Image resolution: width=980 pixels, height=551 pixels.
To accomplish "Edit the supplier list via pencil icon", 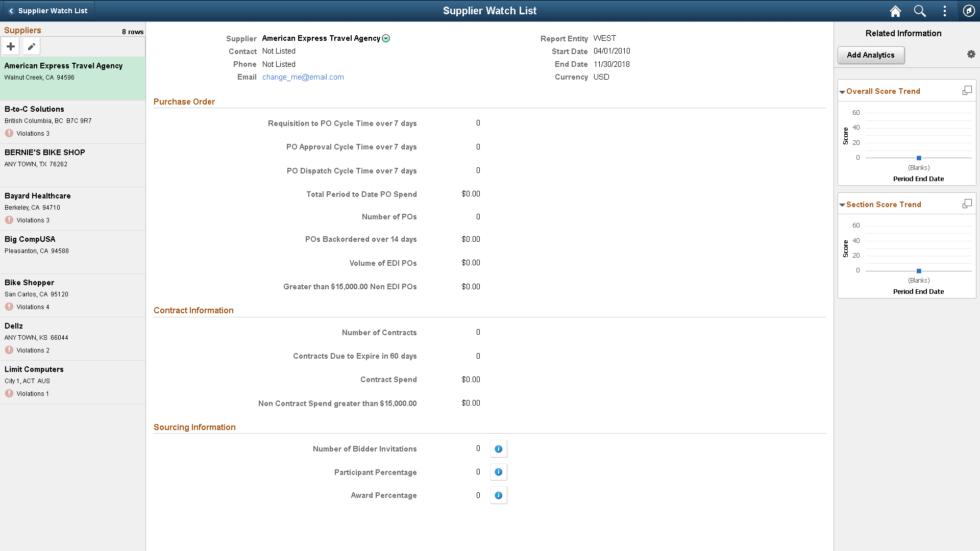I will pos(31,46).
